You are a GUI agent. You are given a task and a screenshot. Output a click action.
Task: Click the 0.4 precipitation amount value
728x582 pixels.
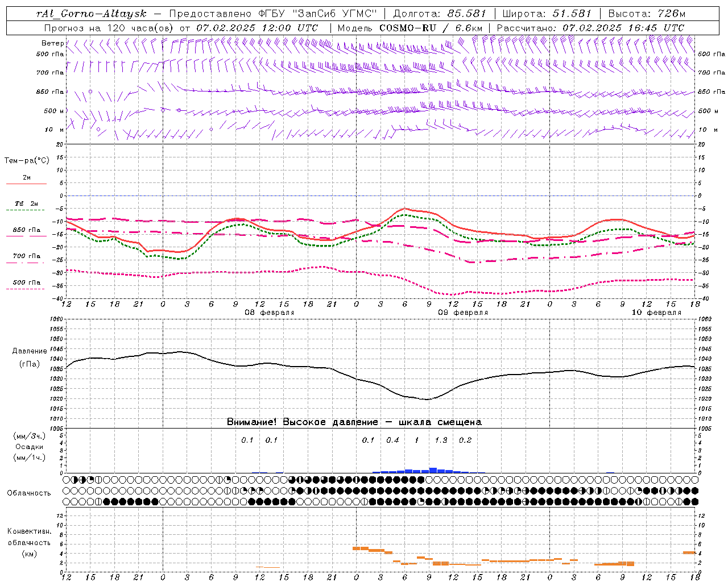pyautogui.click(x=392, y=440)
